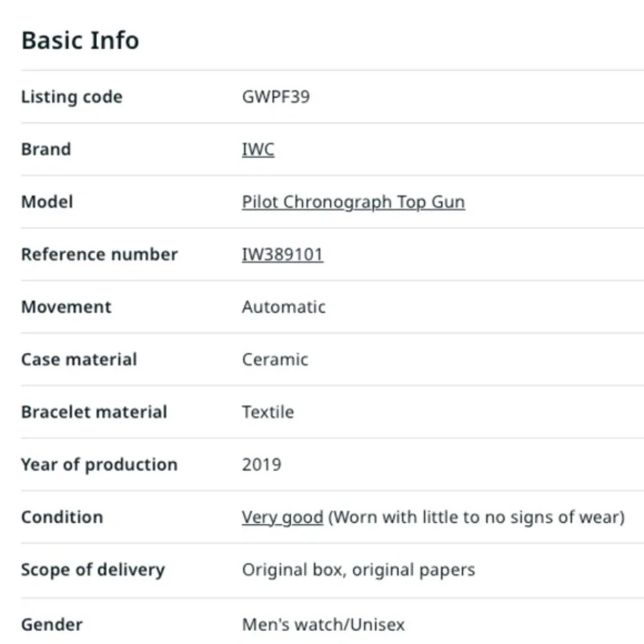Viewport: 644px width, 644px height.
Task: Select the GWPF39 listing code text
Action: coord(276,97)
